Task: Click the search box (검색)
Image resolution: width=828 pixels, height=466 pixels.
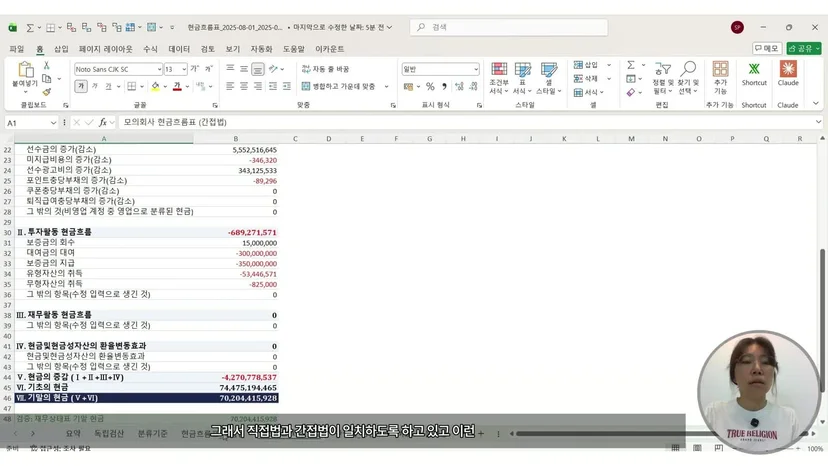Action: (509, 27)
